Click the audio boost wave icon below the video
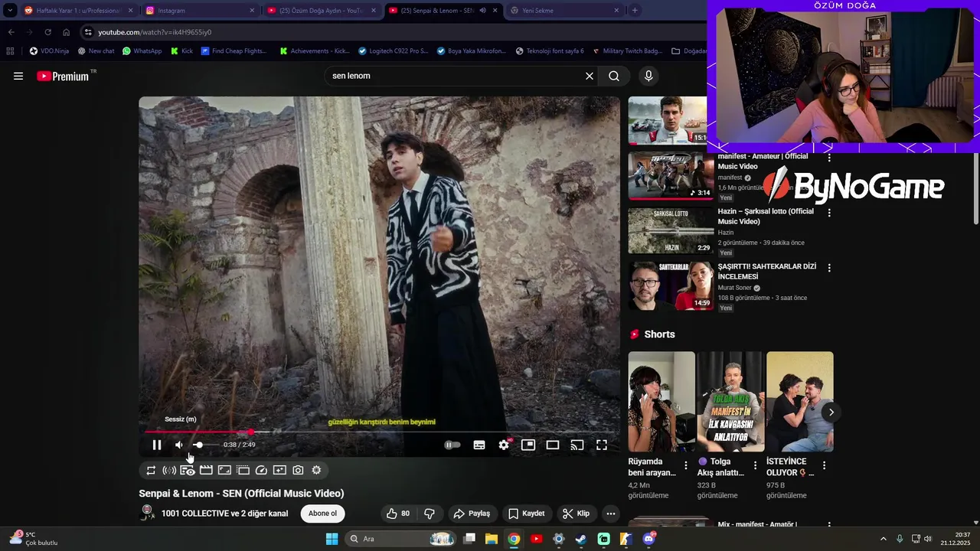Image resolution: width=980 pixels, height=551 pixels. tap(169, 470)
